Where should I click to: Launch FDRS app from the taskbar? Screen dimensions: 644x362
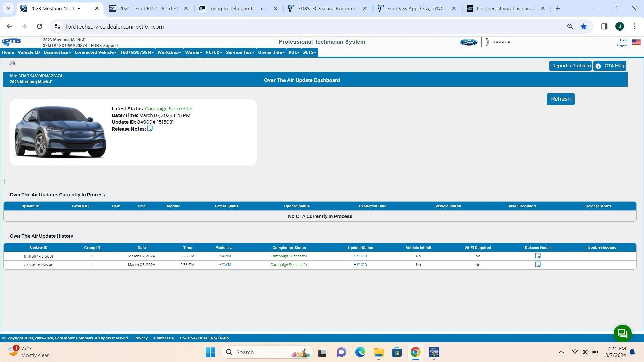(434, 352)
